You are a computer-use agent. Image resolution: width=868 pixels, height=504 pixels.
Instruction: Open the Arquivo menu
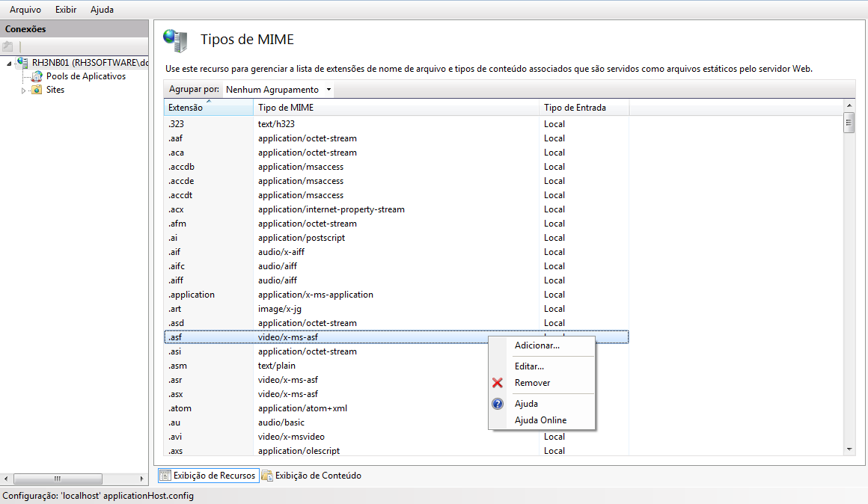25,10
